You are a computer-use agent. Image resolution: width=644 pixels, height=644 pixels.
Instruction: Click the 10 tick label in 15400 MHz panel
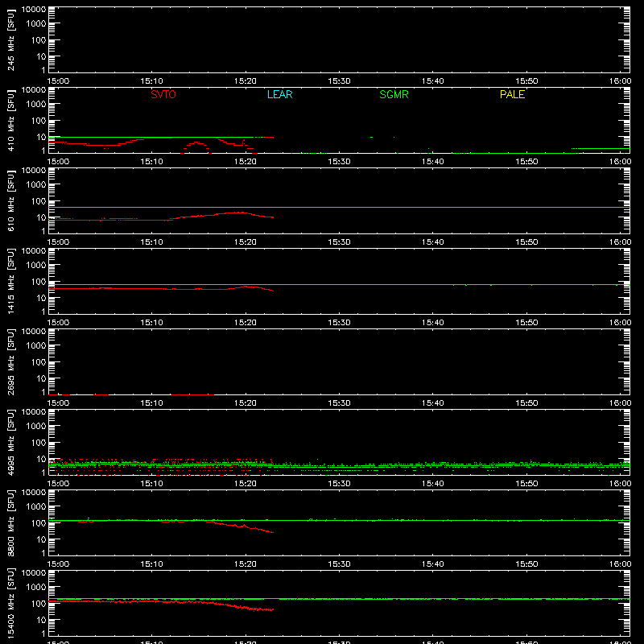tap(41, 620)
